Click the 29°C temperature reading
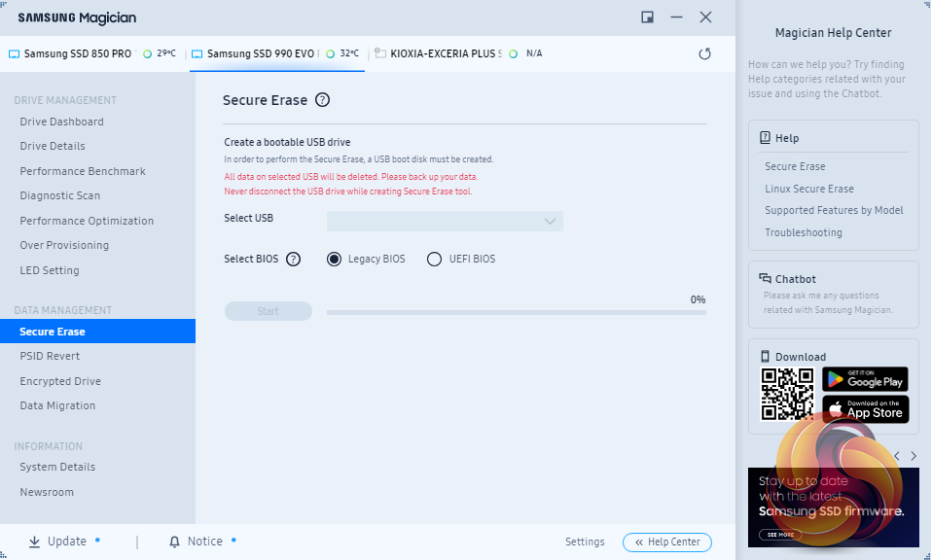This screenshot has width=932, height=560. 166,53
